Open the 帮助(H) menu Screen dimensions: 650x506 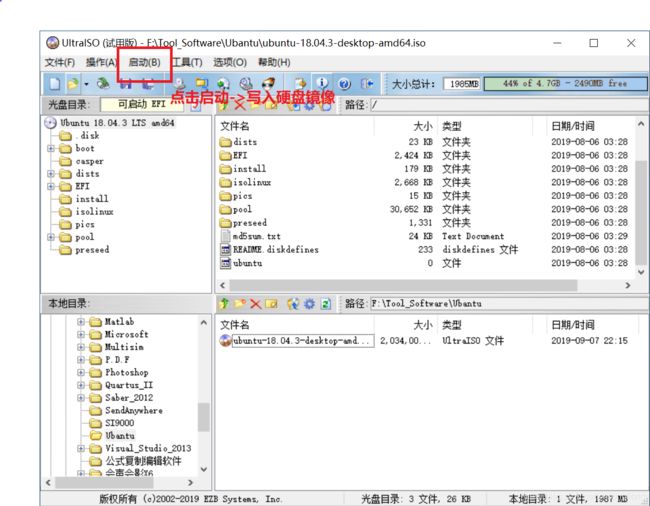274,63
